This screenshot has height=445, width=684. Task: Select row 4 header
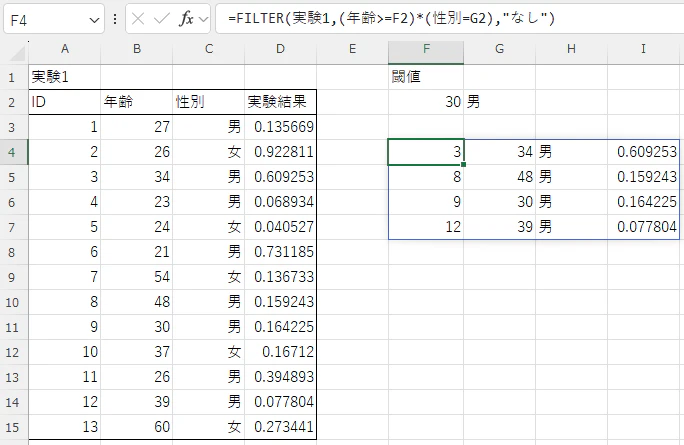(x=12, y=152)
